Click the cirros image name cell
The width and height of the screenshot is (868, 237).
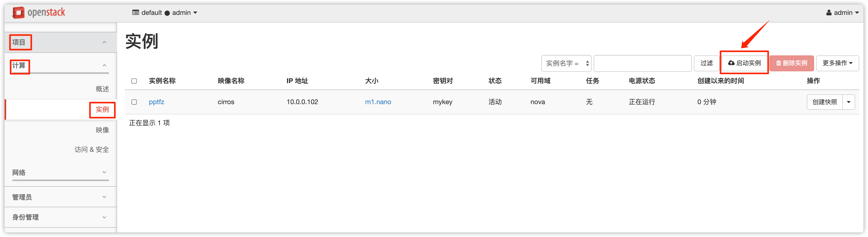(x=226, y=102)
